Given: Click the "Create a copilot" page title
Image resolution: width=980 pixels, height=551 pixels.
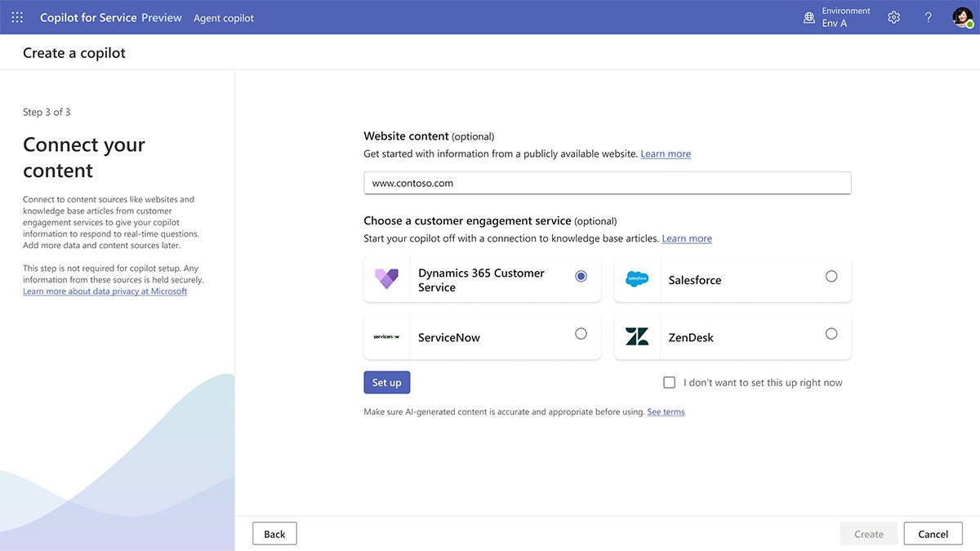Looking at the screenshot, I should pyautogui.click(x=74, y=53).
